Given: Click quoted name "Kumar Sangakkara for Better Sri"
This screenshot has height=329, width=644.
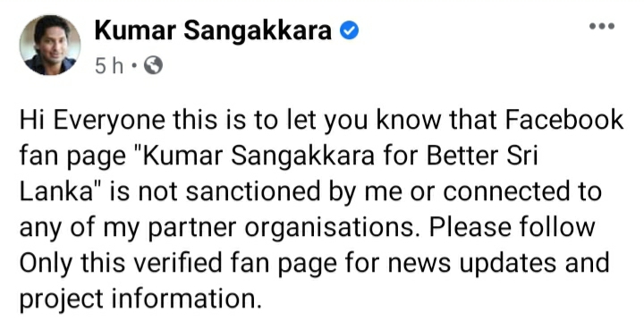Looking at the screenshot, I should coord(340,156).
